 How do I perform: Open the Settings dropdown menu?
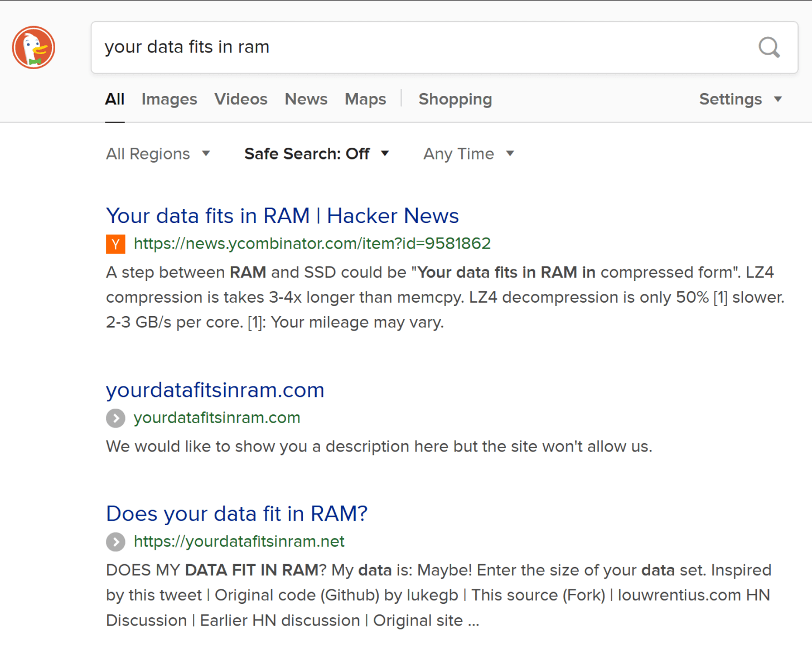tap(740, 99)
